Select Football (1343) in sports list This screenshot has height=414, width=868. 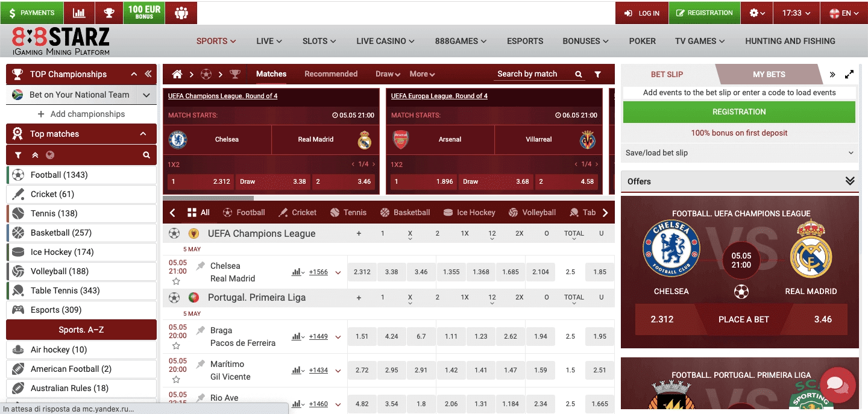point(81,175)
